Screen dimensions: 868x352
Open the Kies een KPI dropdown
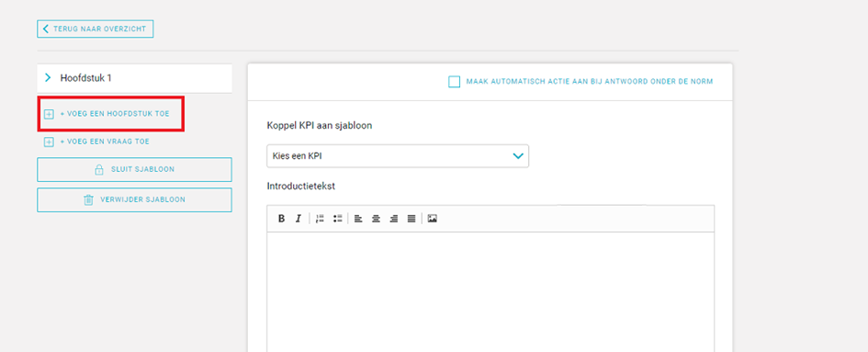pos(398,156)
